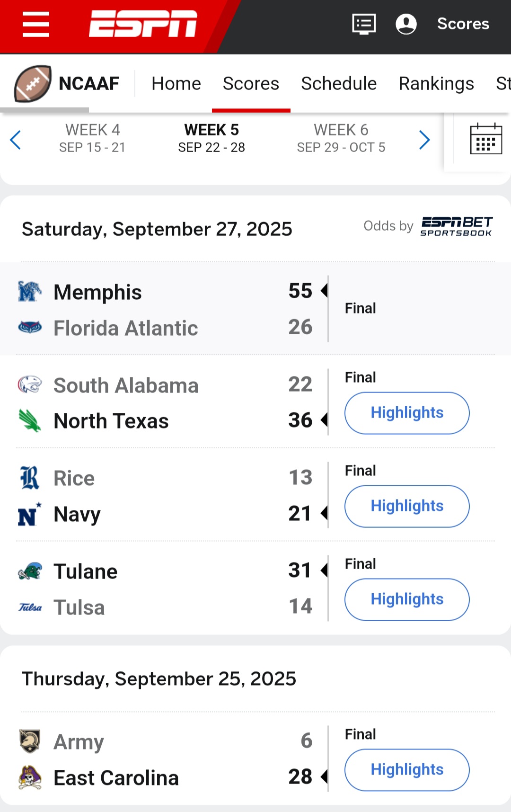This screenshot has width=511, height=812.
Task: Tap the NCAAF football icon
Action: coord(33,84)
